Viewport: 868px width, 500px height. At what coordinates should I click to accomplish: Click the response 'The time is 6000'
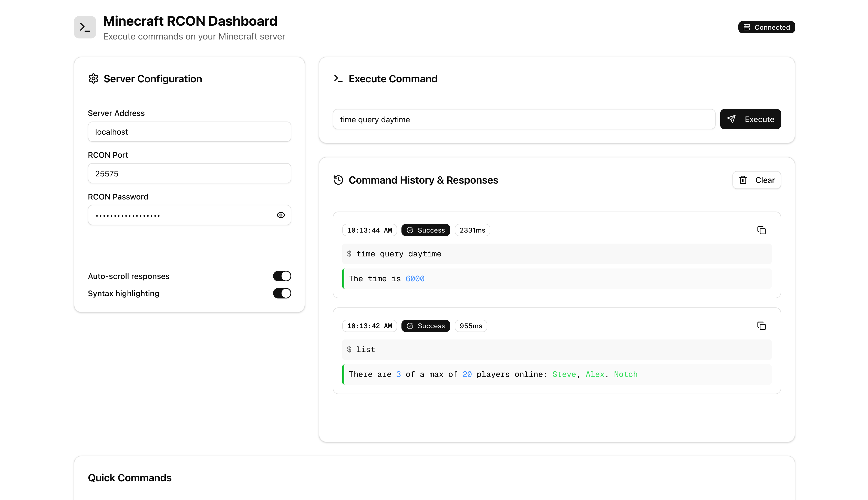tap(557, 278)
